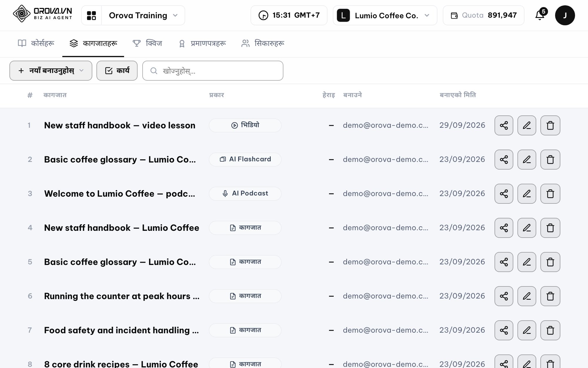This screenshot has height=368, width=588.
Task: Click the भिडियो type badge
Action: [245, 125]
